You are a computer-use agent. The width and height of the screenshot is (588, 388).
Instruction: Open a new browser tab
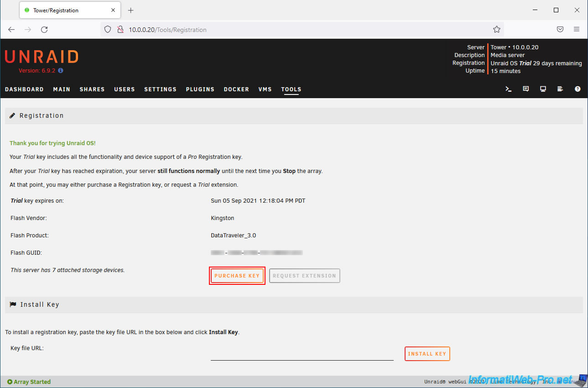pos(131,10)
